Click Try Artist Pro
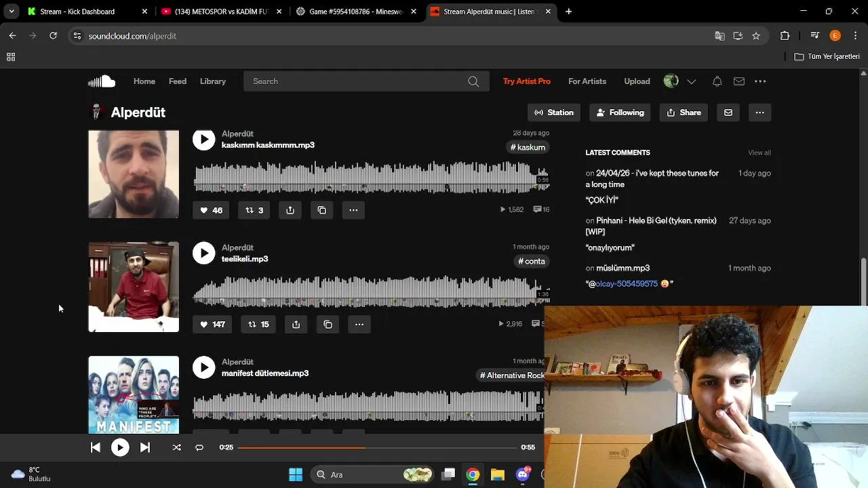The height and width of the screenshot is (488, 868). pos(527,81)
